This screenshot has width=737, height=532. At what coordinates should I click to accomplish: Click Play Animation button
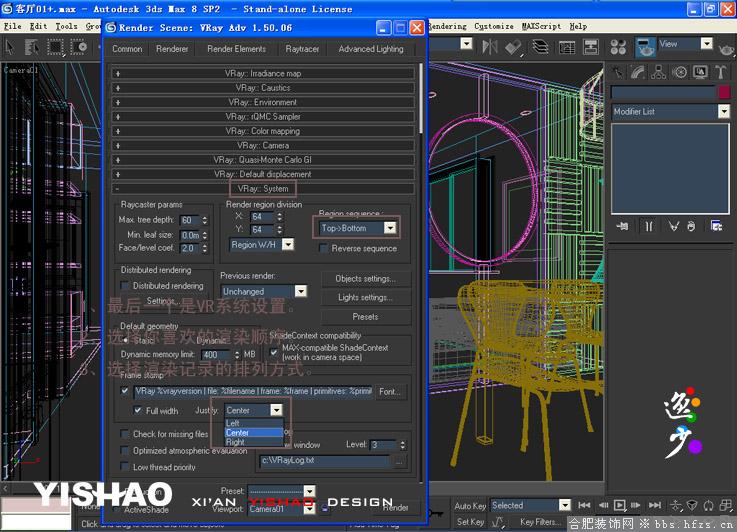coord(619,505)
